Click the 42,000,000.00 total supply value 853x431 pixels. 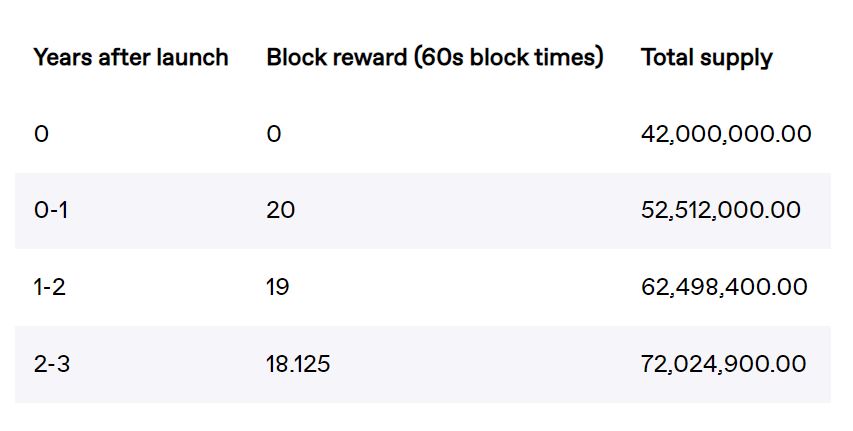[x=726, y=134]
